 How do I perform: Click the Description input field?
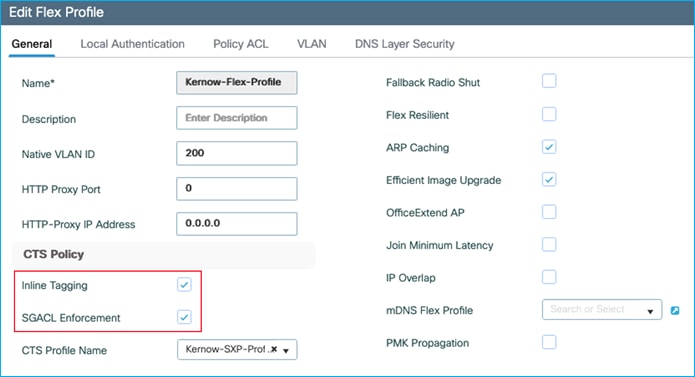click(237, 118)
